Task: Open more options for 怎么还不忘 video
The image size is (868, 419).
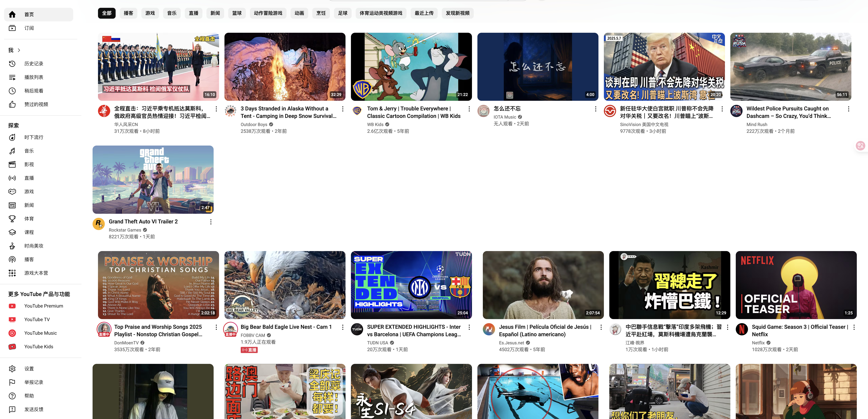Action: click(595, 109)
